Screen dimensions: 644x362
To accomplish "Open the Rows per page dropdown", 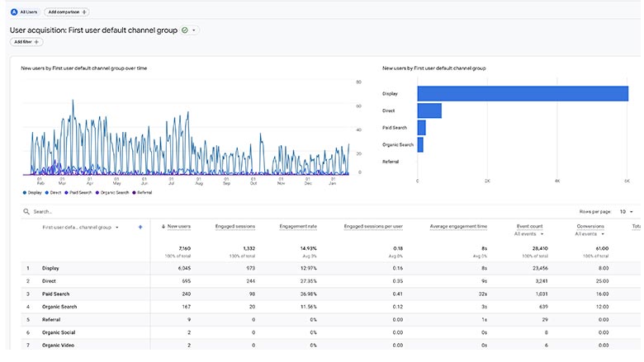I will 626,211.
